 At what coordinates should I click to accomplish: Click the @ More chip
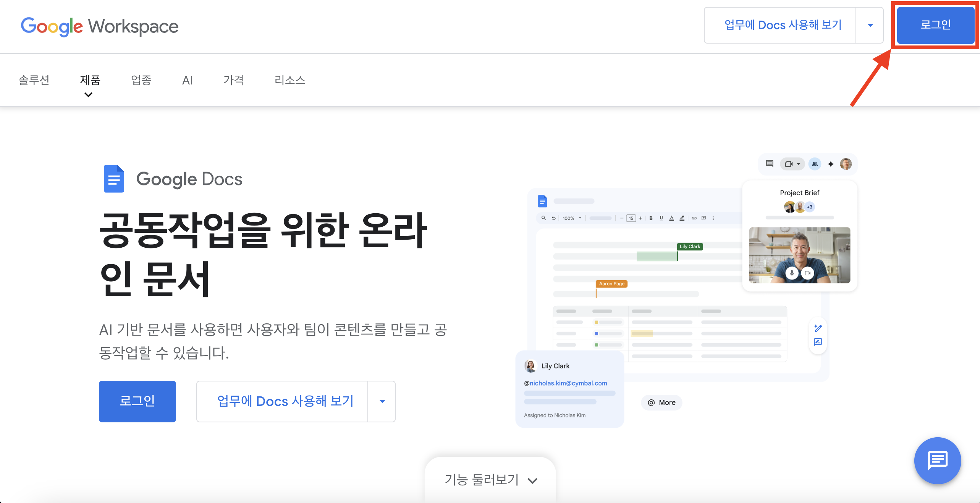[661, 402]
